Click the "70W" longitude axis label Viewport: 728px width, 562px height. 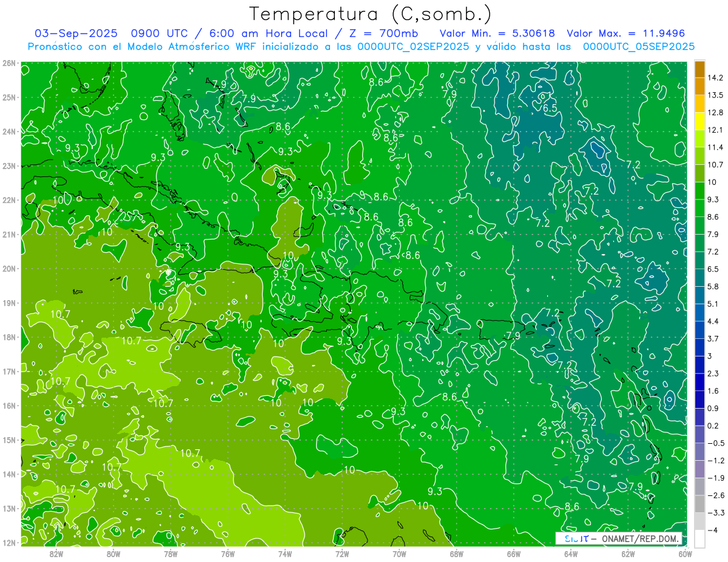click(399, 553)
